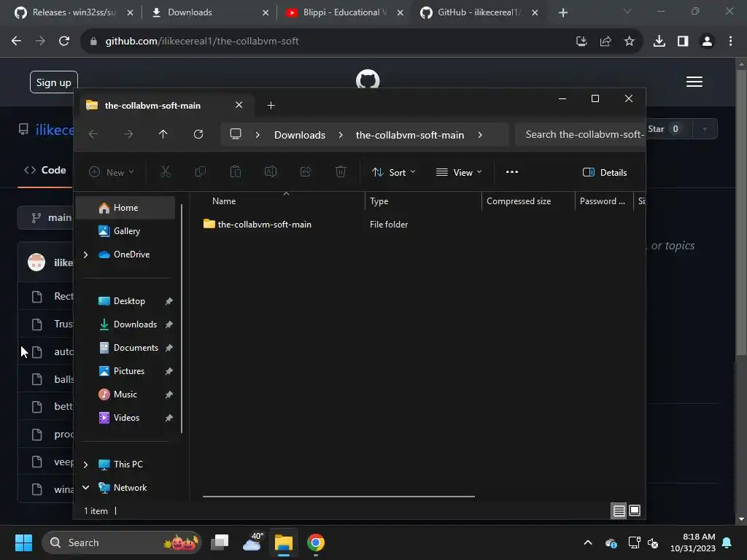This screenshot has width=747, height=560.
Task: Open File Explorer from the taskbar
Action: [x=284, y=542]
